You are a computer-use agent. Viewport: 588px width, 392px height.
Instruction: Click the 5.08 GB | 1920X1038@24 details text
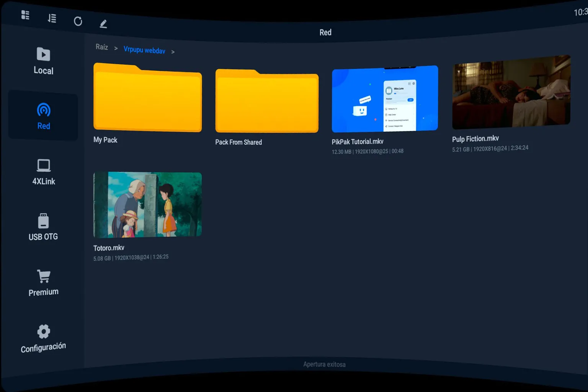pyautogui.click(x=131, y=258)
